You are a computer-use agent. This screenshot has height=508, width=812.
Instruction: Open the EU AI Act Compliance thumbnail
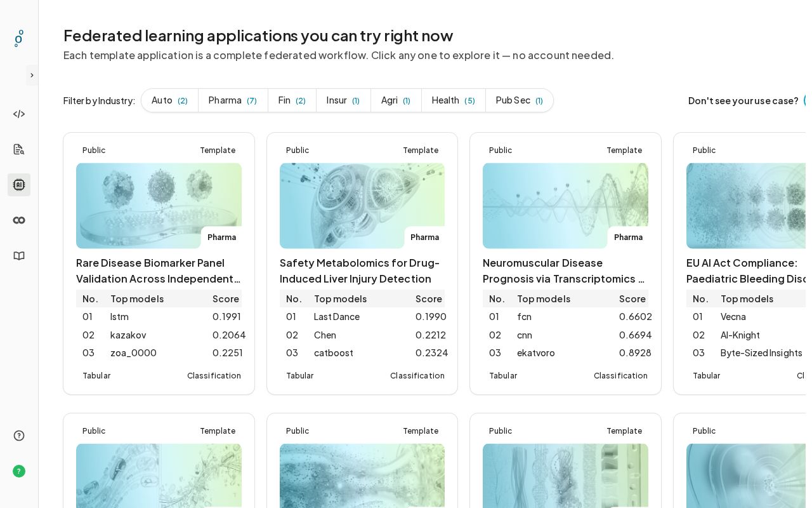pos(746,206)
